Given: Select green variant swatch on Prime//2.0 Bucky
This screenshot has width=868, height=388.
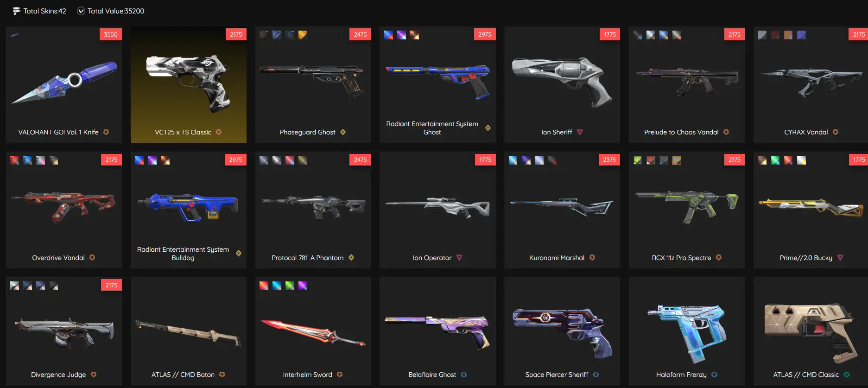Looking at the screenshot, I should pyautogui.click(x=775, y=160).
